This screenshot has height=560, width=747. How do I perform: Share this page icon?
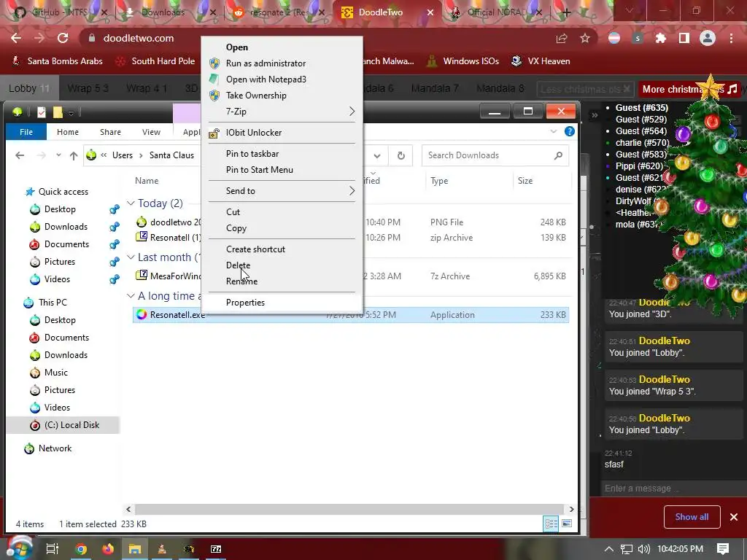(x=562, y=38)
